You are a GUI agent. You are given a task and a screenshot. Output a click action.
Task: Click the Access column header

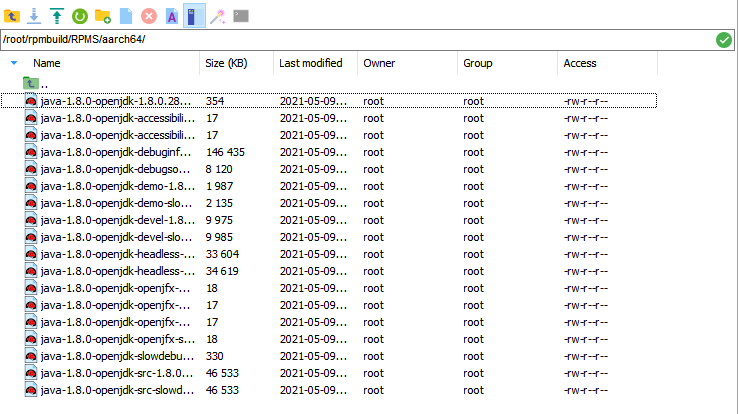pos(580,63)
